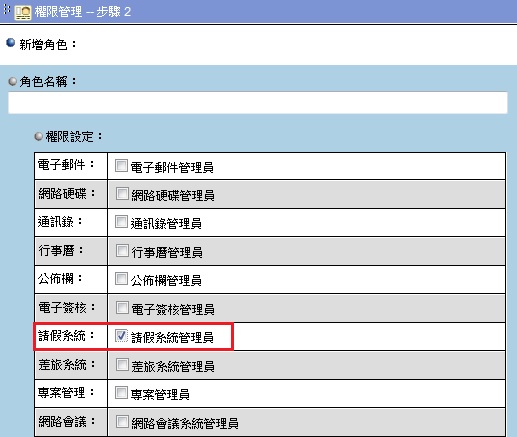Screen dimensions: 517x437
Task: Focus the 角色名稱 text input field
Action: [258, 103]
